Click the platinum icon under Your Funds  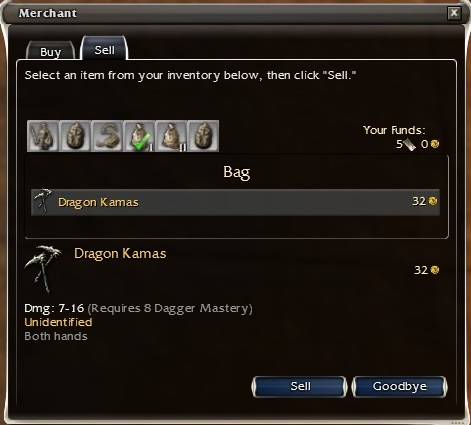click(x=410, y=144)
